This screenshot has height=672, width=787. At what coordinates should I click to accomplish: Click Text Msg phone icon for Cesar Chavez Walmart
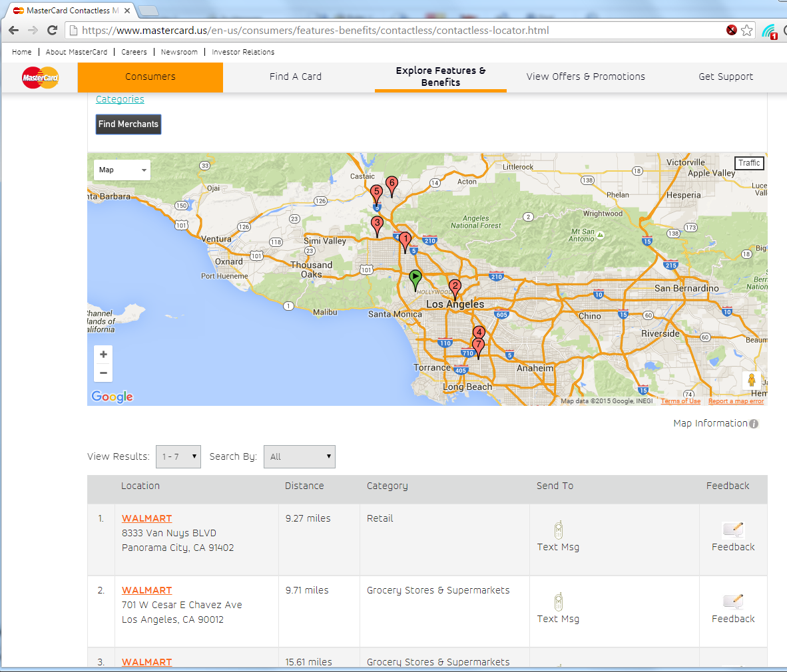558,601
